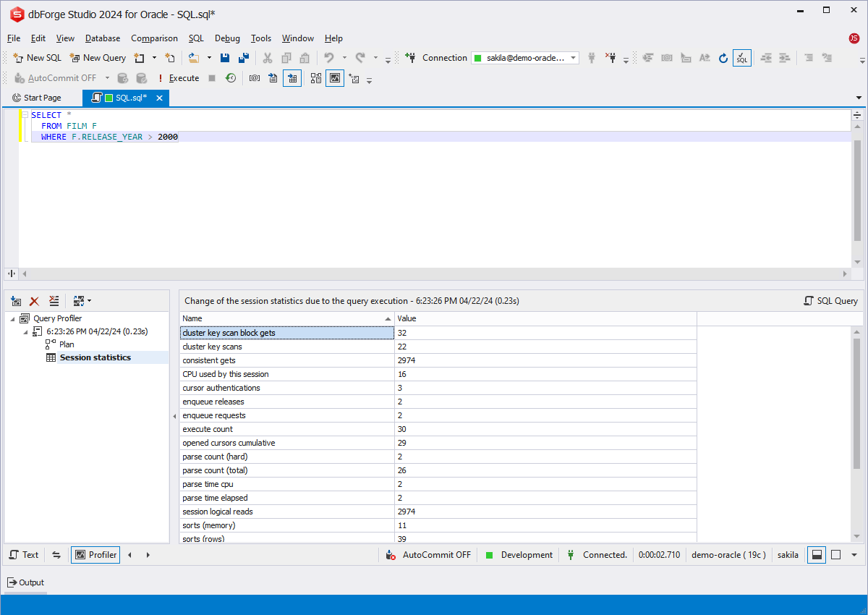
Task: Switch to the Start Page tab
Action: pyautogui.click(x=41, y=97)
